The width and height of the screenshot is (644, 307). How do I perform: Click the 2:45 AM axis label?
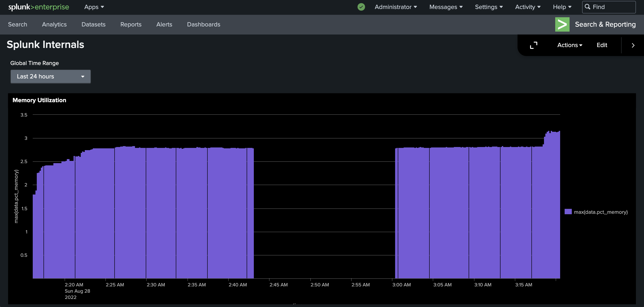pos(278,285)
